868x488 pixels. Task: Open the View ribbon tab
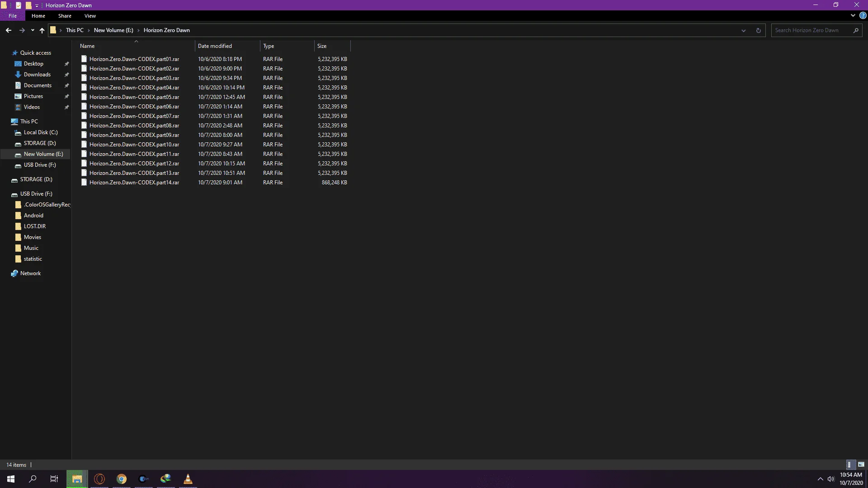pyautogui.click(x=90, y=16)
